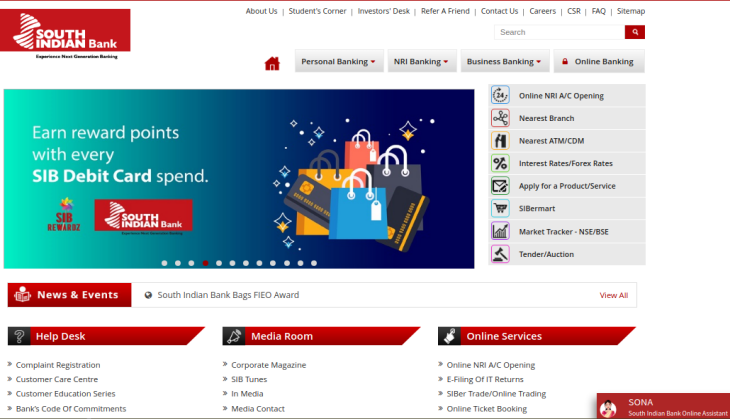730x419 pixels.
Task: Select the third carousel dot
Action: pyautogui.click(x=191, y=263)
